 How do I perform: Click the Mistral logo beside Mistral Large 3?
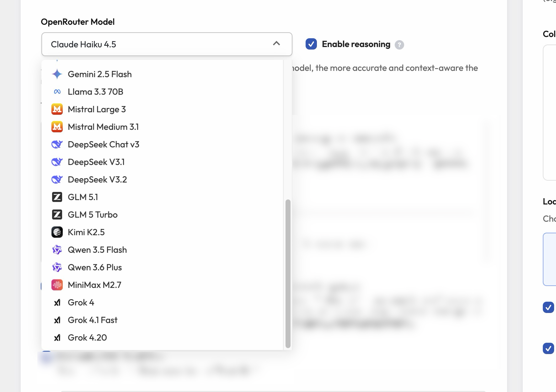coord(57,109)
